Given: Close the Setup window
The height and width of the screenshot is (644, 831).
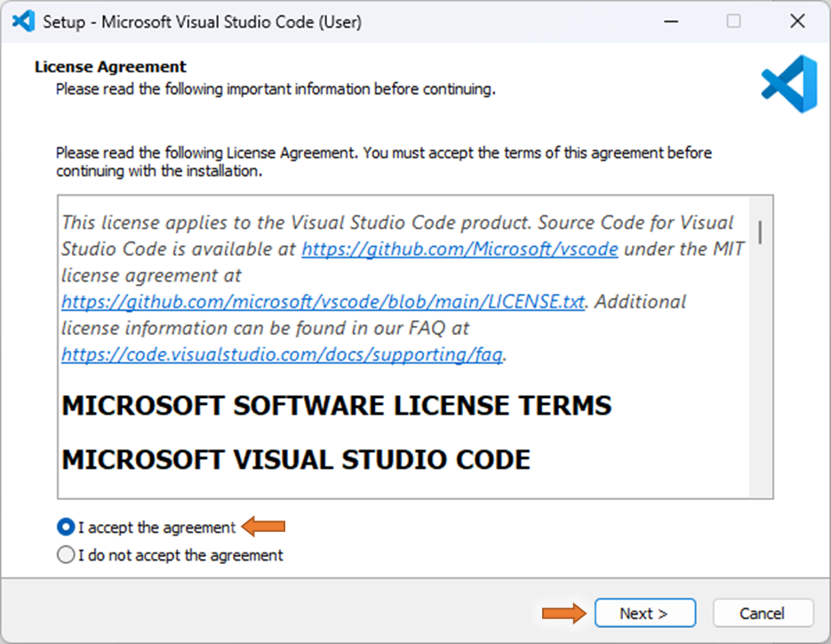Looking at the screenshot, I should point(797,21).
